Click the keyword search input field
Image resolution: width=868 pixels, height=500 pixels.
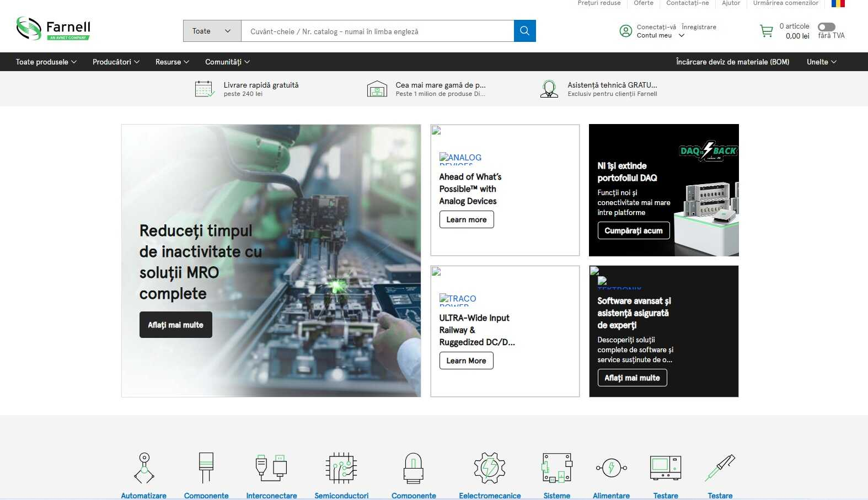coord(377,31)
